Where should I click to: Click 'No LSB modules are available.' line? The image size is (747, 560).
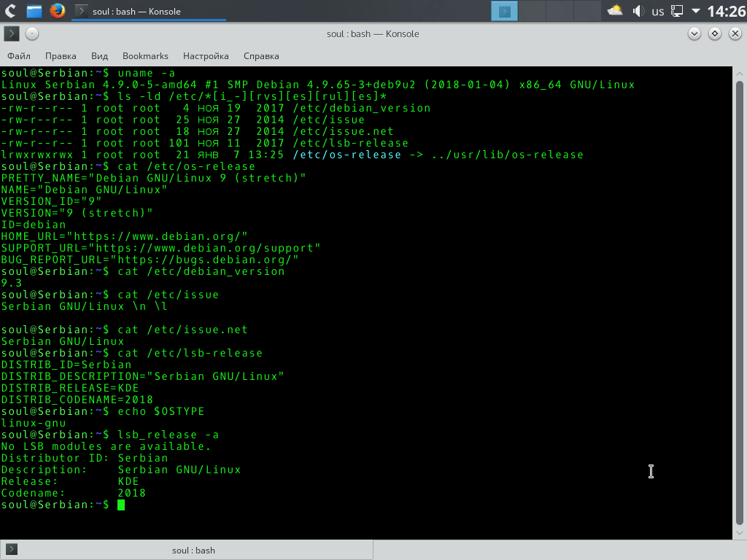coord(106,446)
